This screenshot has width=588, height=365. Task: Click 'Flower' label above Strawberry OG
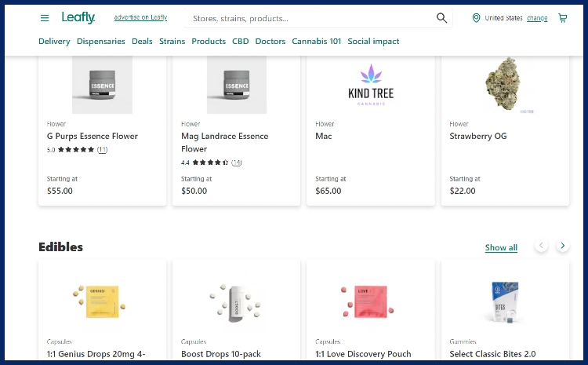point(459,124)
